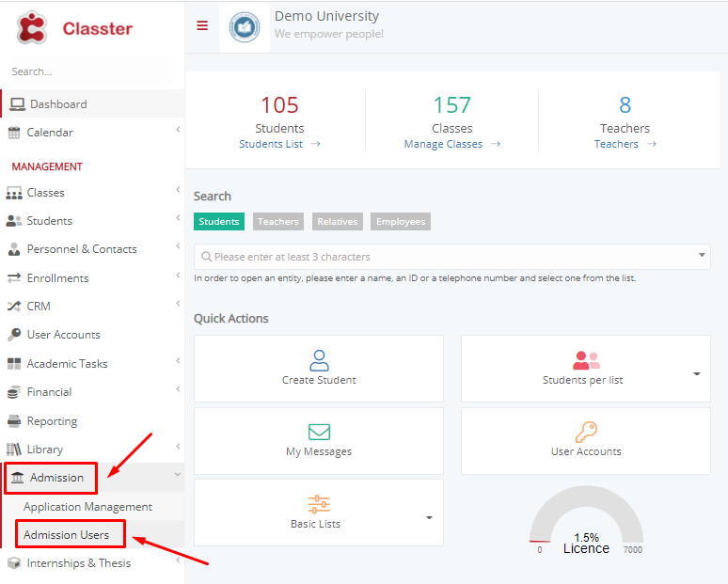Click the Personnel & Contacts icon
Viewport: 728px width, 584px height.
tap(14, 249)
